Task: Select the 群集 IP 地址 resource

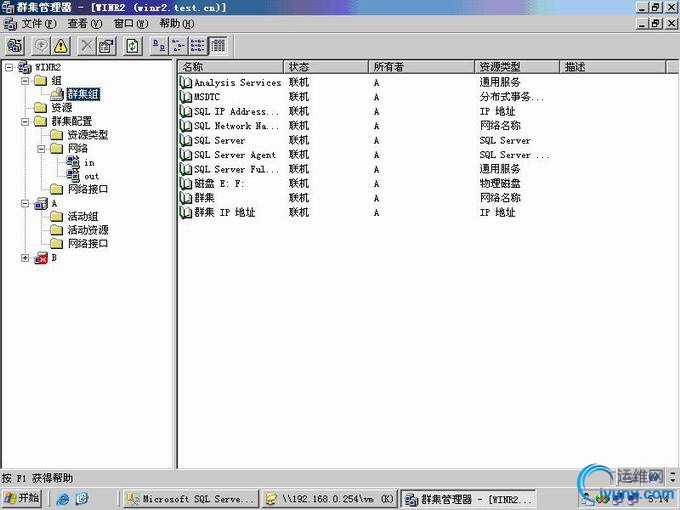Action: point(225,212)
